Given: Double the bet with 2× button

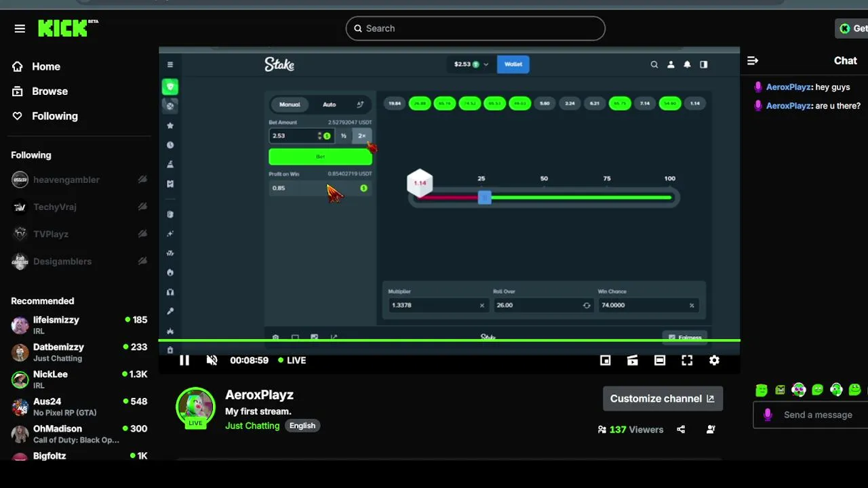Looking at the screenshot, I should tap(361, 136).
